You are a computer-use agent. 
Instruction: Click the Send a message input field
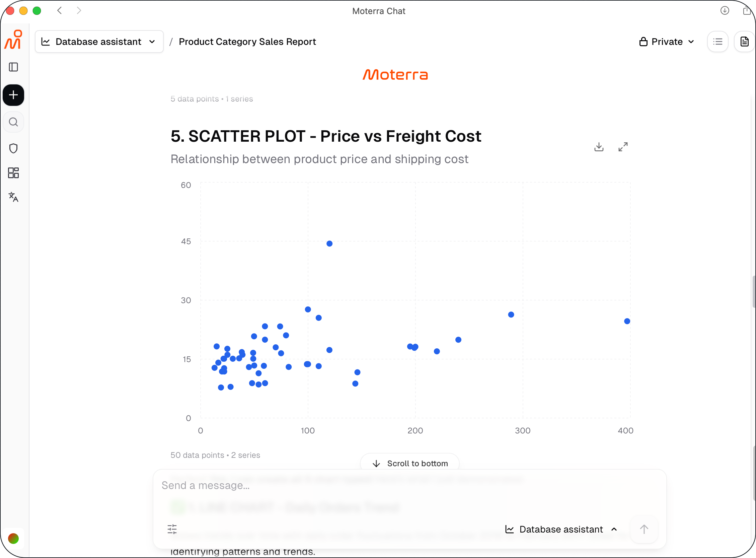click(x=409, y=485)
